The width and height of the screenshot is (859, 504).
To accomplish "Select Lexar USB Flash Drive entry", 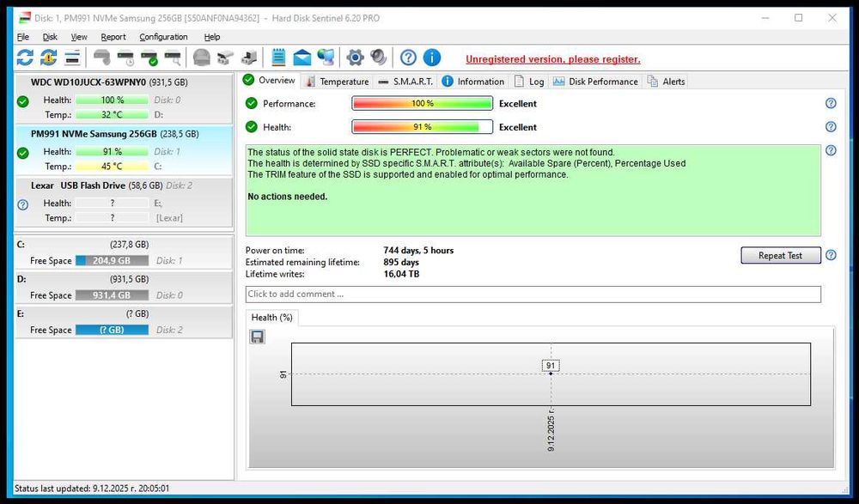I will coord(124,202).
